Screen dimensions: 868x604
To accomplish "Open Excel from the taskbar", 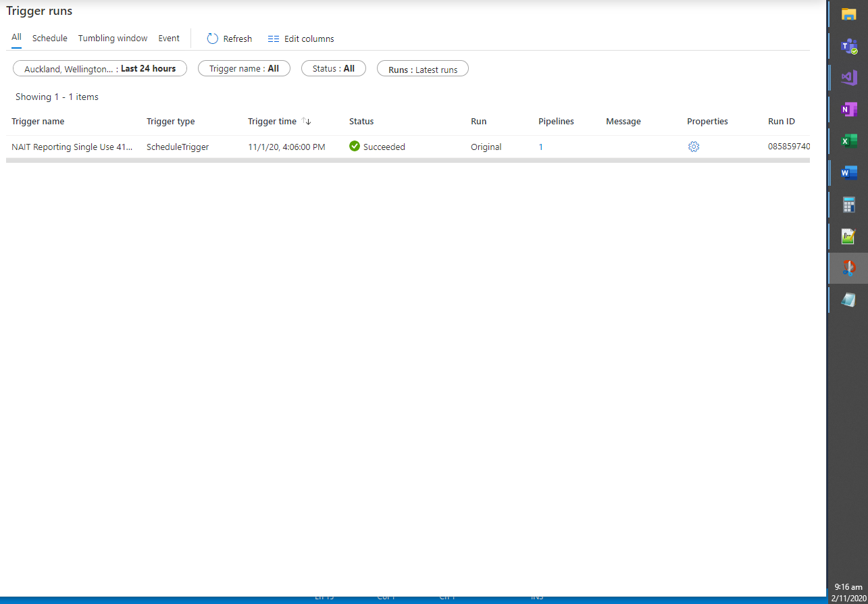I will pyautogui.click(x=848, y=141).
